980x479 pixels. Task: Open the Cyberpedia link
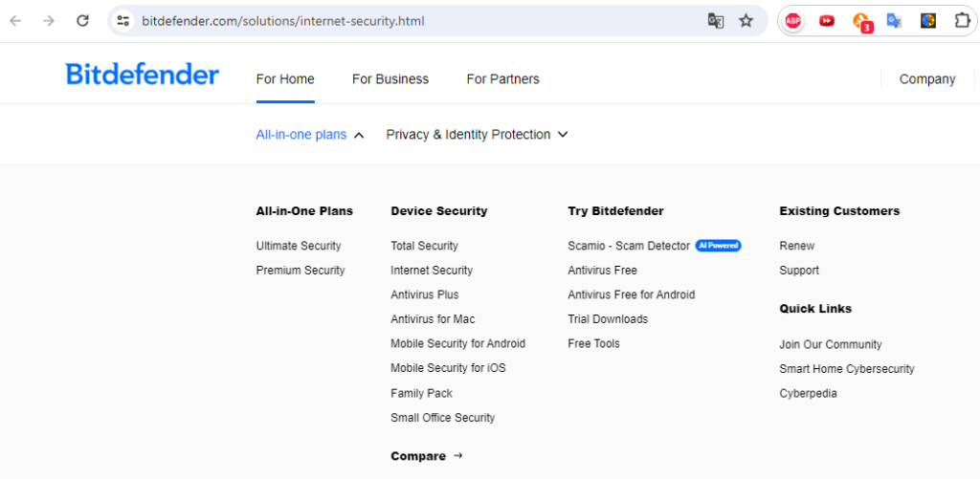(x=808, y=394)
